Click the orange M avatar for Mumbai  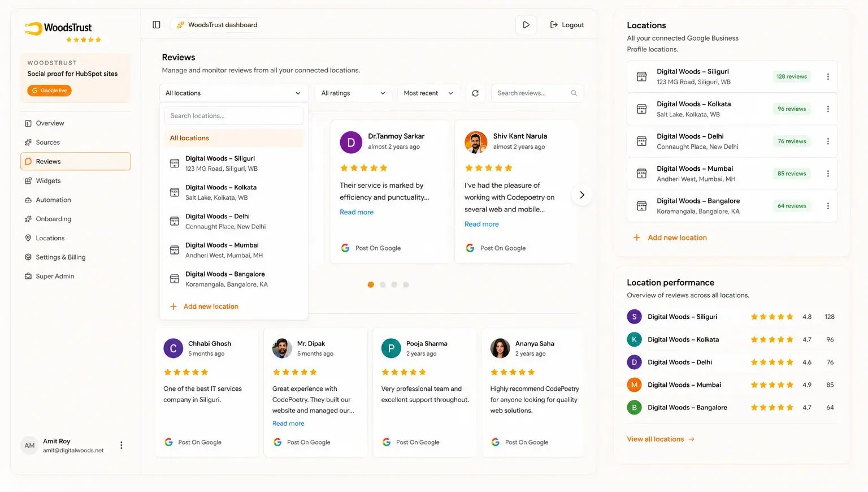tap(634, 385)
